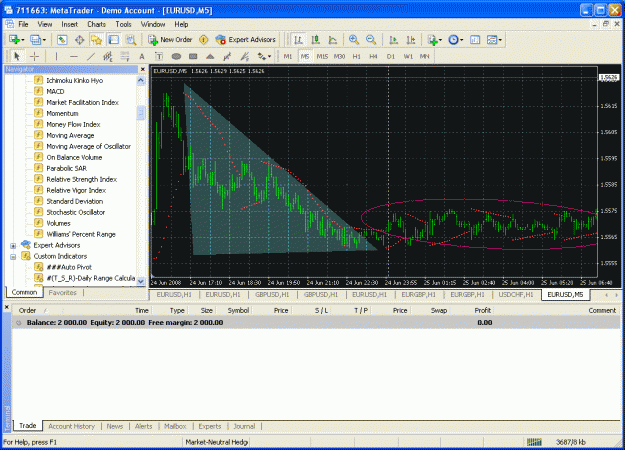The height and width of the screenshot is (450, 625).
Task: Select ###Auto Pivot custom indicator
Action: click(69, 267)
